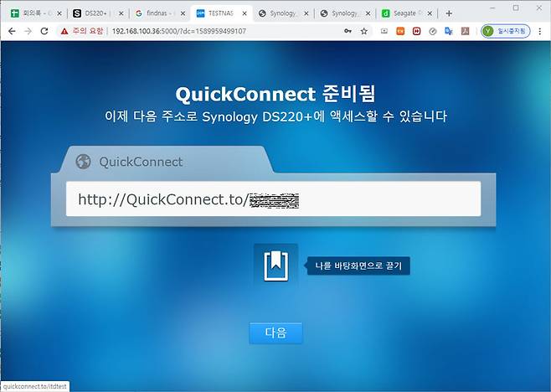Click the quickconnect.to/itdtest status link text

click(35, 387)
